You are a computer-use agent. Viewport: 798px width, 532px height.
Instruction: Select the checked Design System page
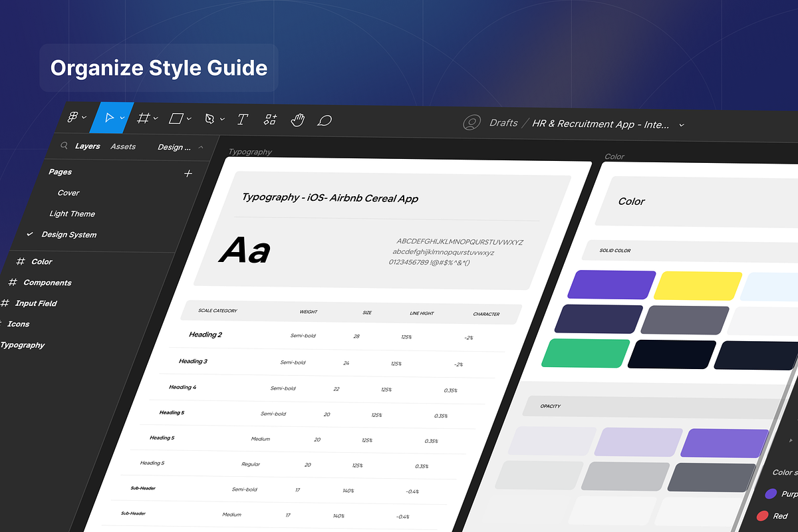(x=68, y=235)
